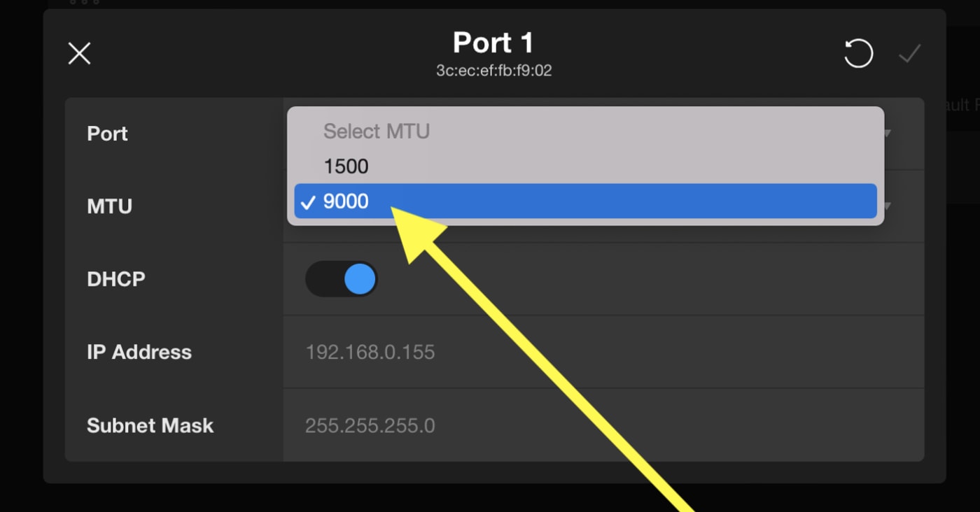Open the MTU dropdown arrow
Image resolution: width=980 pixels, height=512 pixels.
click(x=888, y=206)
